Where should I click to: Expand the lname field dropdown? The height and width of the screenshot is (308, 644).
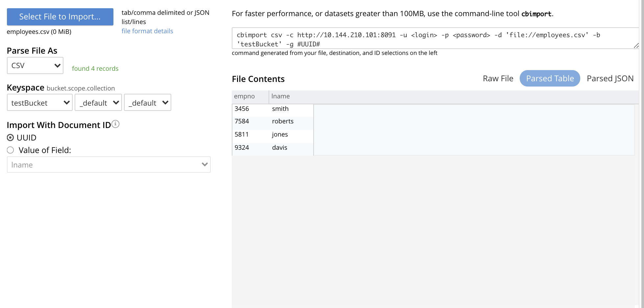click(108, 165)
